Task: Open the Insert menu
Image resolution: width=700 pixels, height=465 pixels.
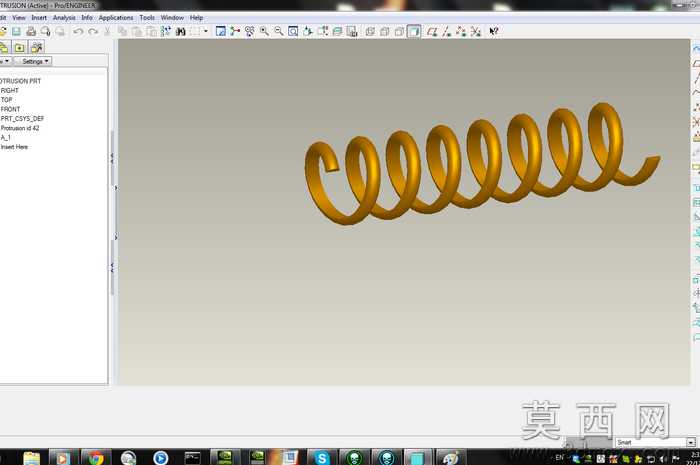Action: (39, 17)
